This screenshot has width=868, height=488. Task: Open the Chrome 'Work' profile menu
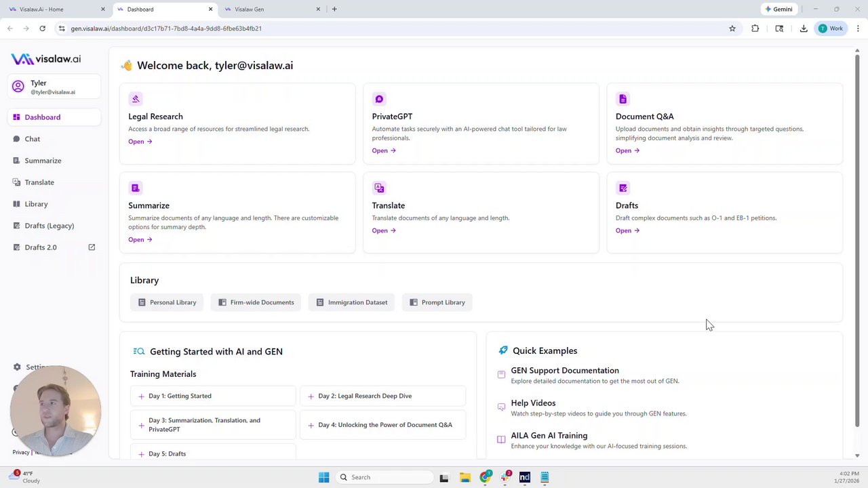(831, 28)
